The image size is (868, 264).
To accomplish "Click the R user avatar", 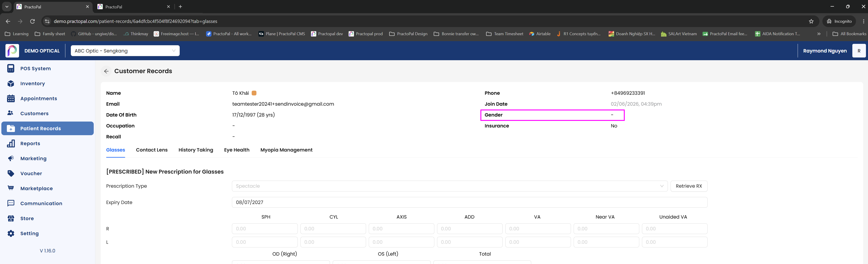I will point(859,51).
